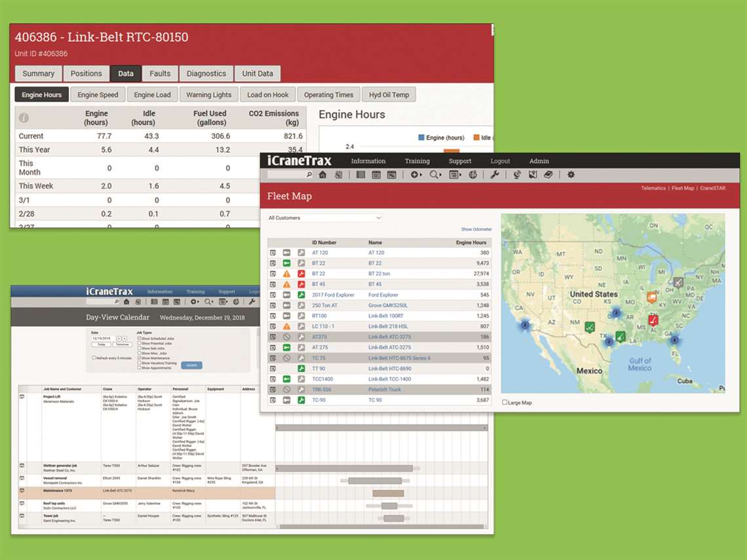Click the green key icon for TCC1400

point(287,379)
